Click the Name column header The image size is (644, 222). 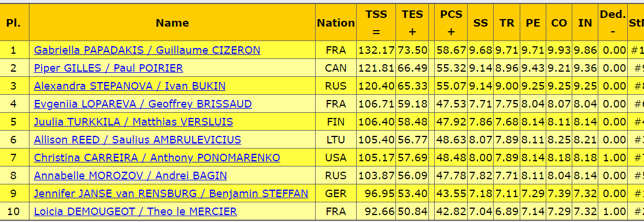point(172,23)
